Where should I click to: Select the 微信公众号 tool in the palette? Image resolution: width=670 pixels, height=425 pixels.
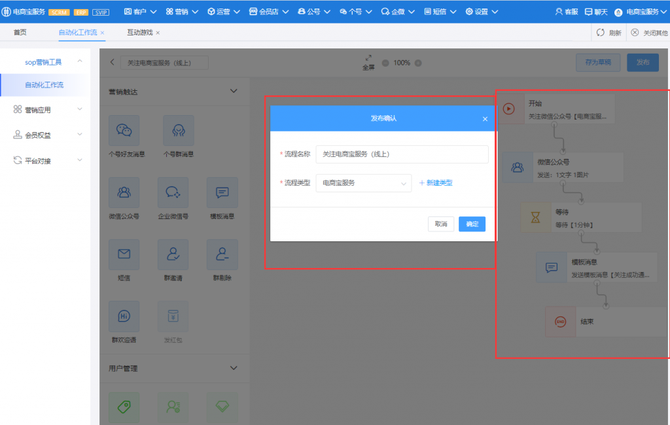pyautogui.click(x=124, y=193)
